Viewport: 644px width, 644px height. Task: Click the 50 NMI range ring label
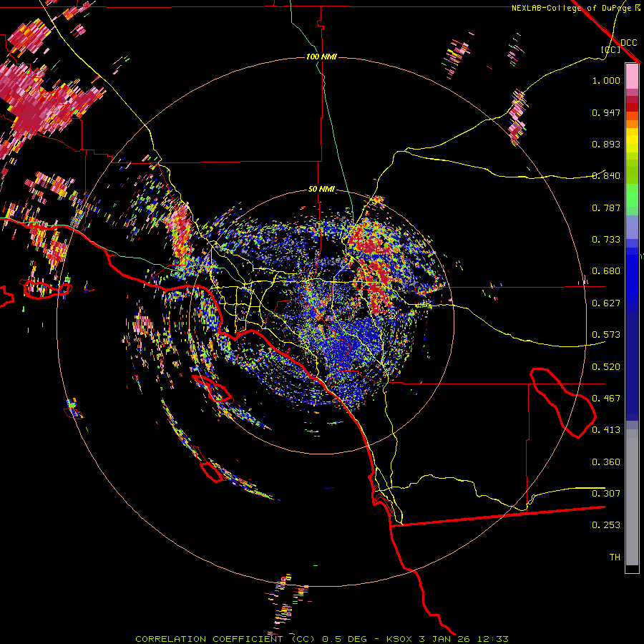[x=321, y=190]
